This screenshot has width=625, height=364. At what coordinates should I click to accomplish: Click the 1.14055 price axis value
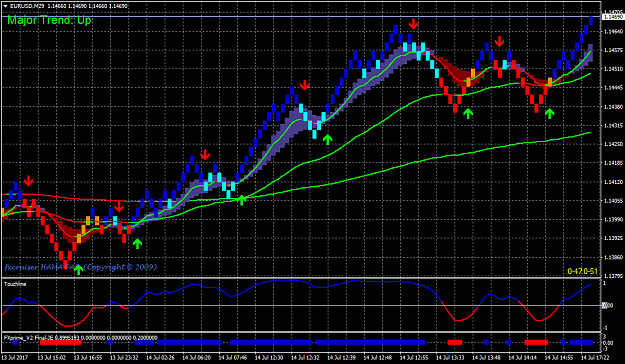[x=614, y=201]
